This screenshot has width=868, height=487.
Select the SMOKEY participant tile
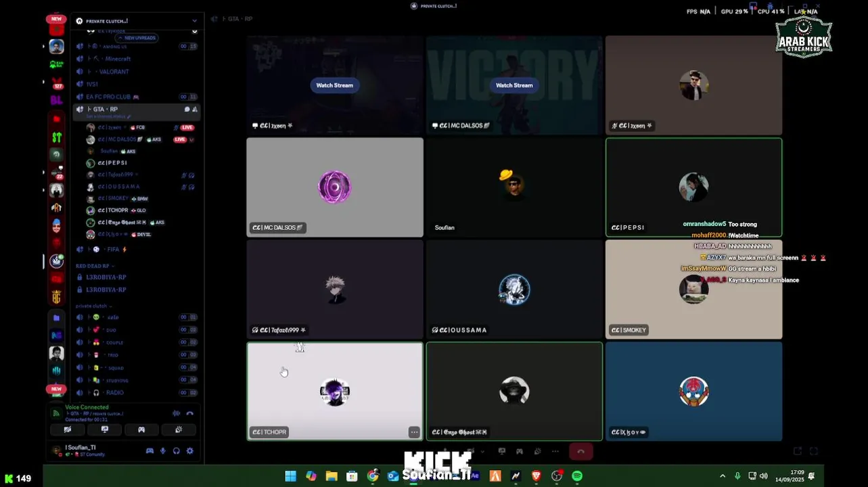(693, 289)
